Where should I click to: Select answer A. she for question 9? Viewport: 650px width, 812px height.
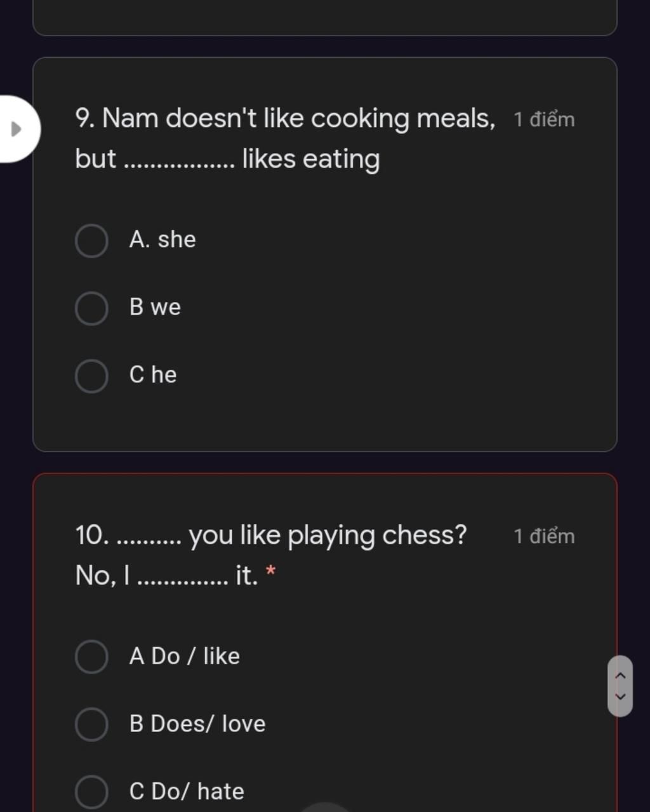tap(91, 240)
